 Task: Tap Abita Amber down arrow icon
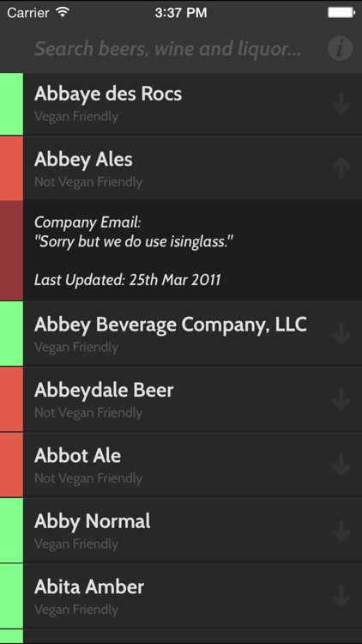point(341,597)
